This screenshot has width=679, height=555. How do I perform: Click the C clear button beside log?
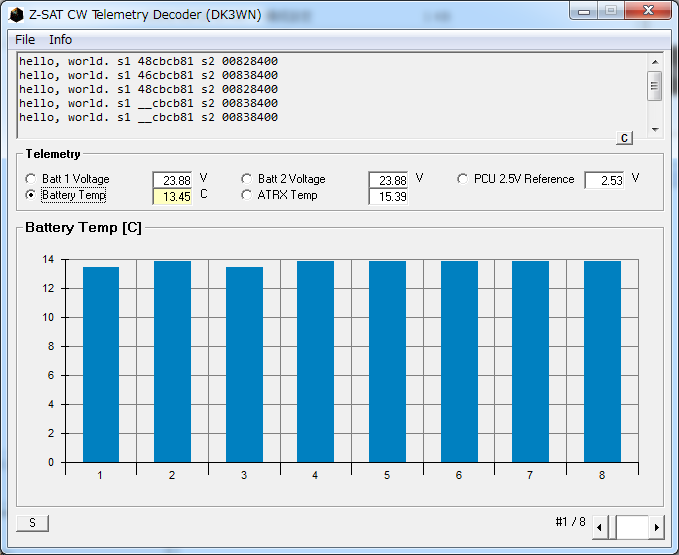(624, 138)
